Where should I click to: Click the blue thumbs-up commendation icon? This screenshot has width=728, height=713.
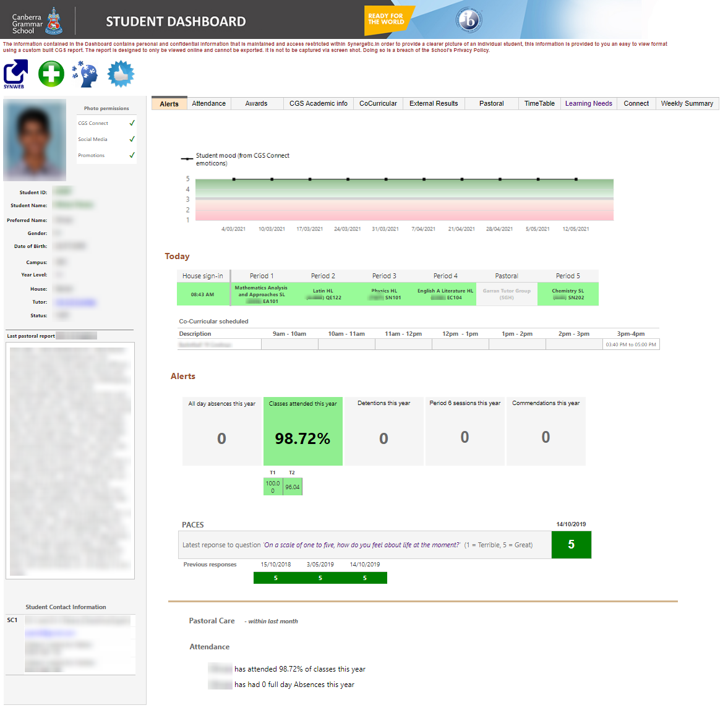point(121,74)
